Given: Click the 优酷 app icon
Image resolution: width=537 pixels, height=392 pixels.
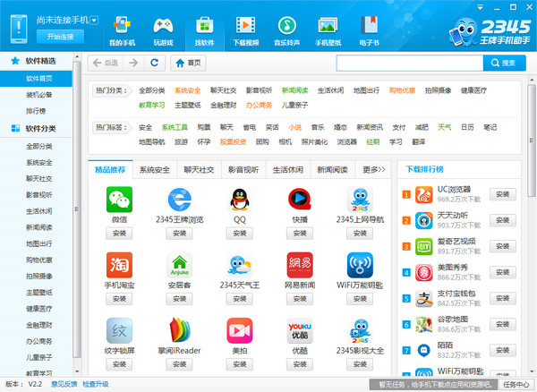Looking at the screenshot, I should 300,331.
